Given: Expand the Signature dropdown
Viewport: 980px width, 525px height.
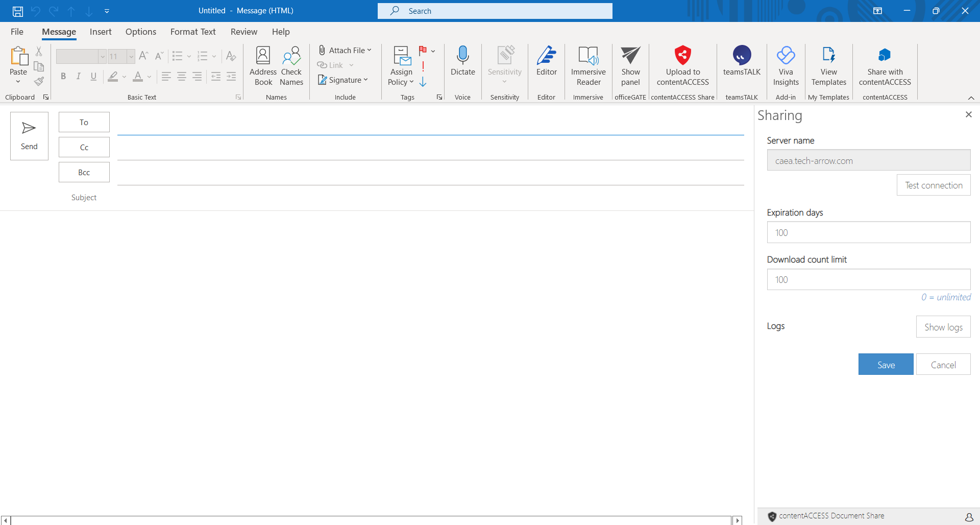Looking at the screenshot, I should click(x=366, y=80).
